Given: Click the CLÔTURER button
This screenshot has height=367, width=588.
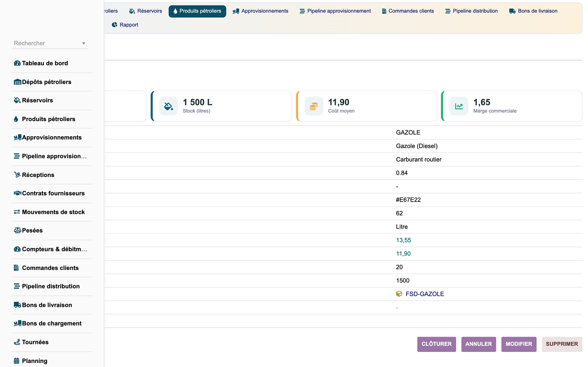Looking at the screenshot, I should [x=437, y=344].
